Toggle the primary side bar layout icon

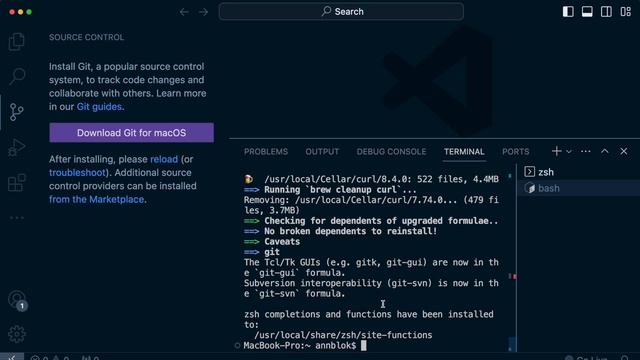click(568, 11)
